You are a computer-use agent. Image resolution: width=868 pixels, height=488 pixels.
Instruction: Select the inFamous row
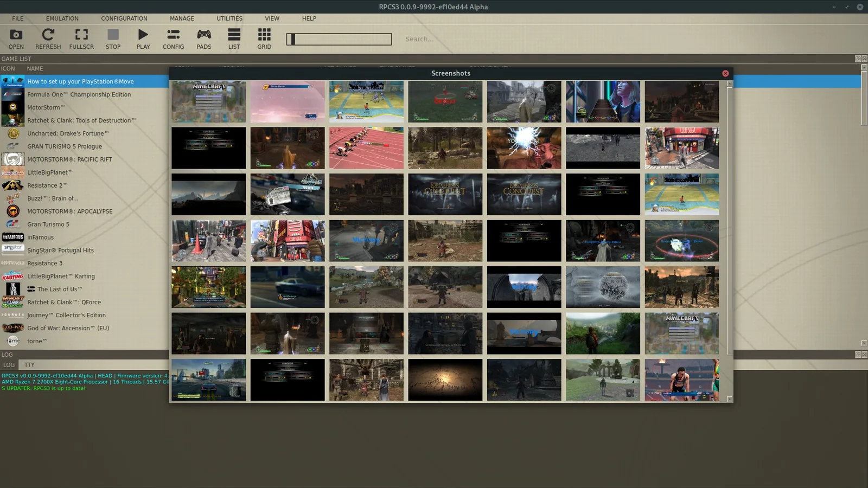click(x=84, y=237)
